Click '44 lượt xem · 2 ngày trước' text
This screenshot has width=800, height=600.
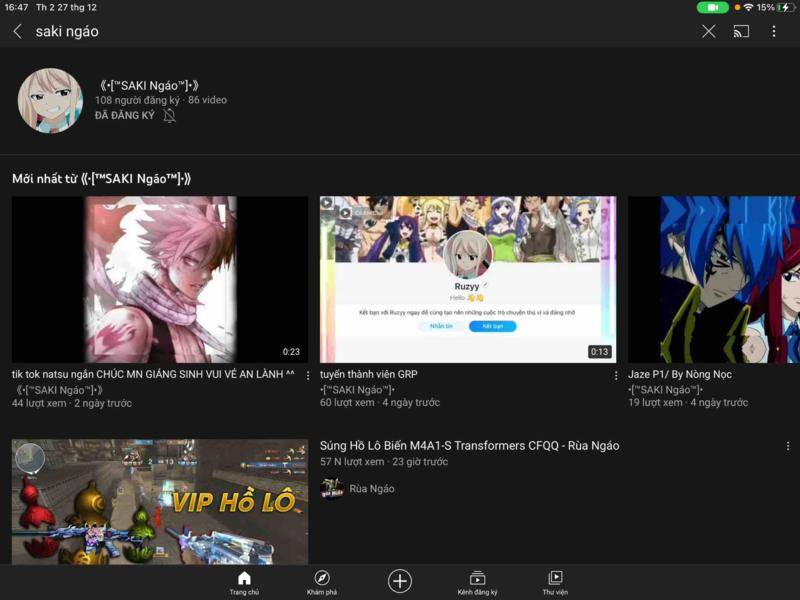click(71, 403)
